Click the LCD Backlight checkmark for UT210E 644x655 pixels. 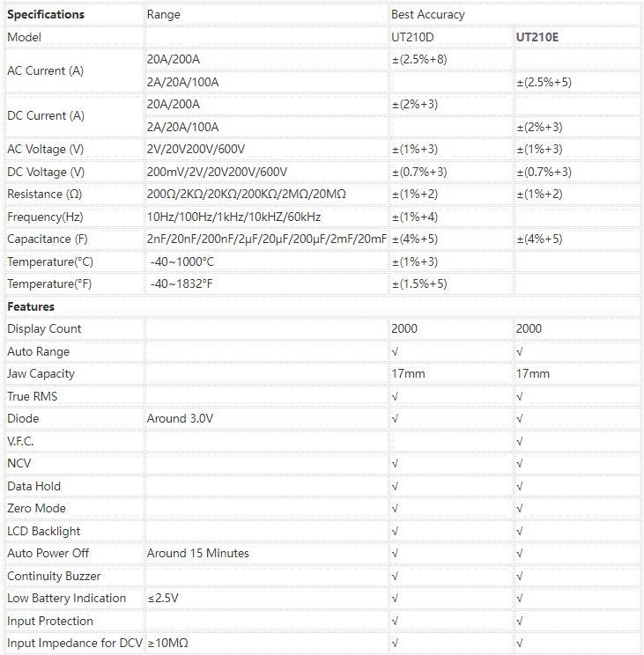520,532
